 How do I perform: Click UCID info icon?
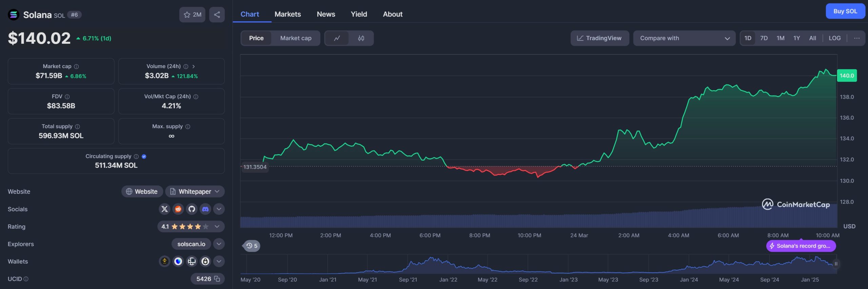coord(26,279)
